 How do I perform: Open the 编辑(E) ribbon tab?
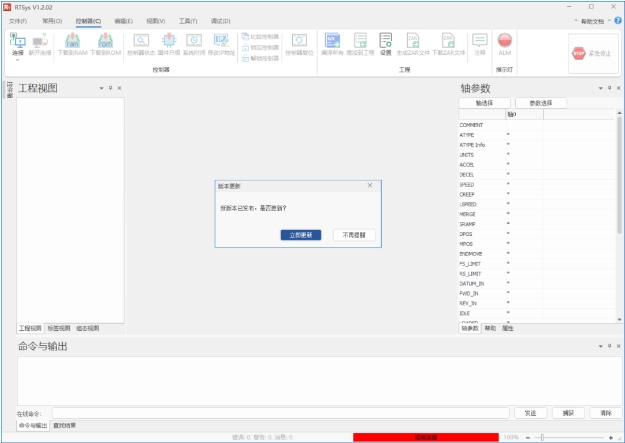(x=124, y=21)
